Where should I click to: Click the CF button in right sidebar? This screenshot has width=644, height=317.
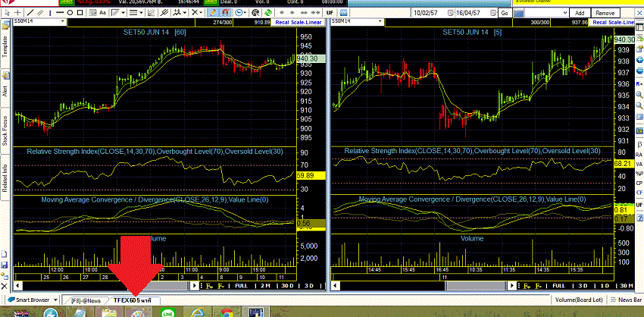639,193
